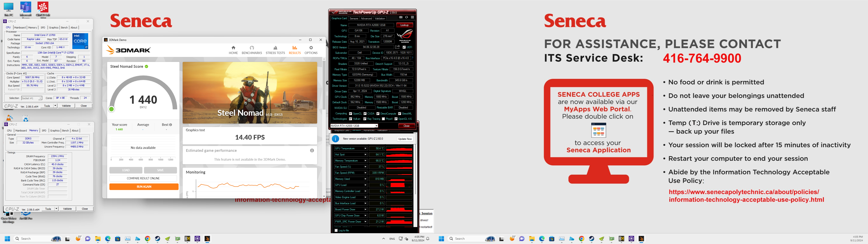
Task: Expand GPU Temperature sensor dropdown
Action: pyautogui.click(x=365, y=148)
